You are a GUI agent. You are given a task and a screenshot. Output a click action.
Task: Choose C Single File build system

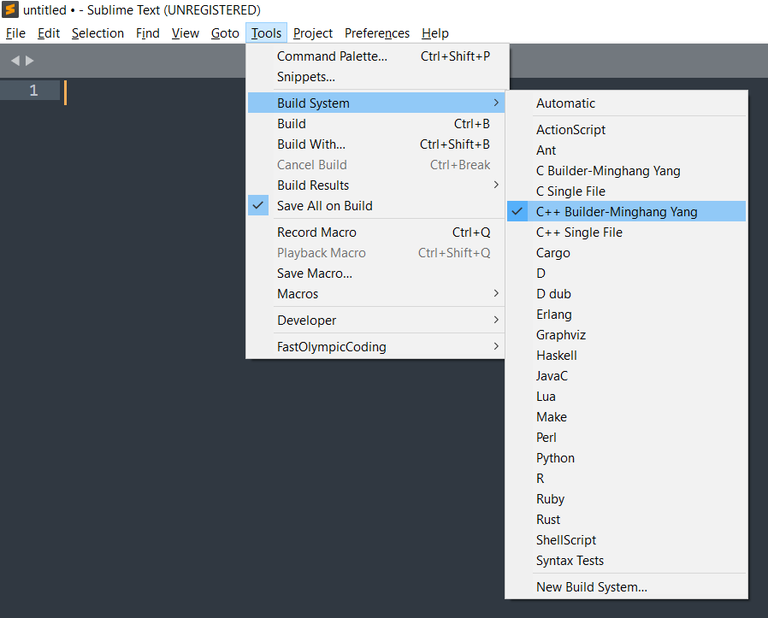click(x=626, y=191)
